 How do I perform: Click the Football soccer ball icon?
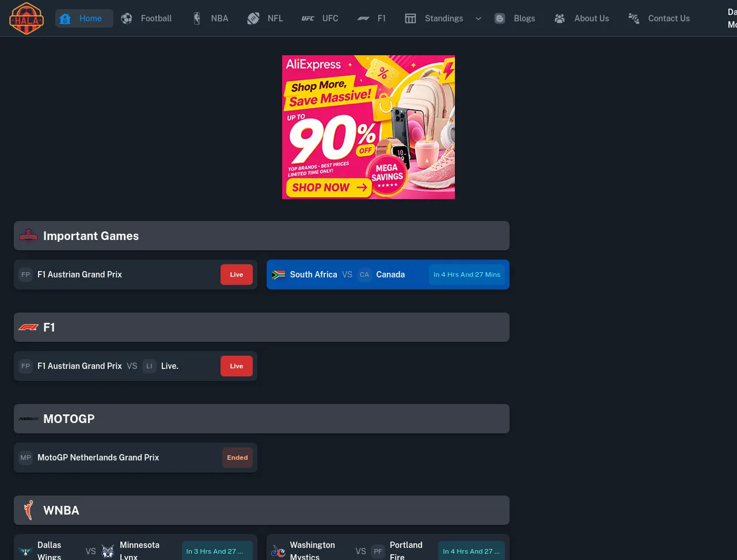point(127,18)
